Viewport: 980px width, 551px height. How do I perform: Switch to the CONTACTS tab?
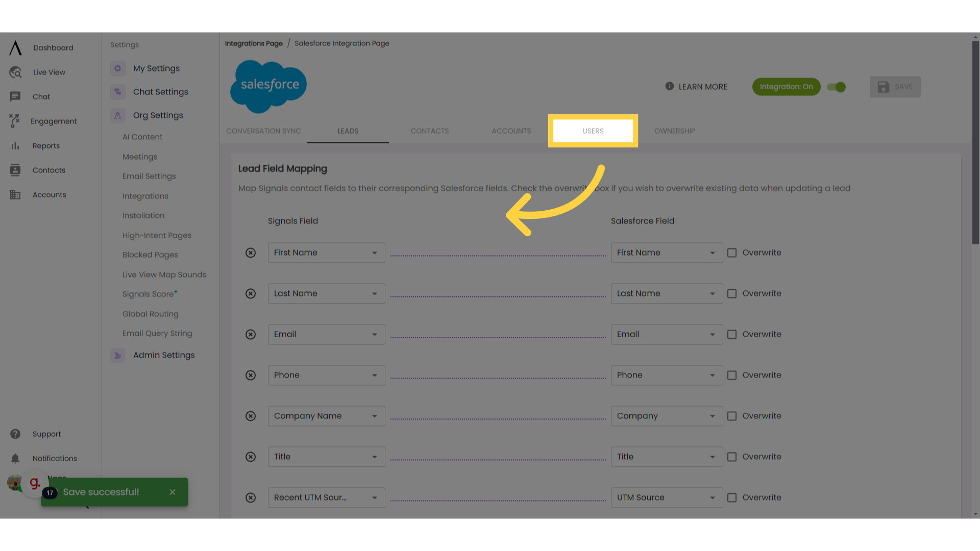[429, 131]
